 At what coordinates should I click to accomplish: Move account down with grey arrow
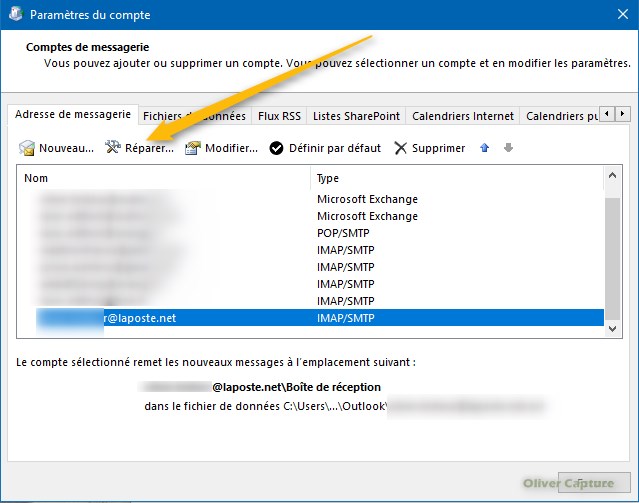[x=508, y=148]
